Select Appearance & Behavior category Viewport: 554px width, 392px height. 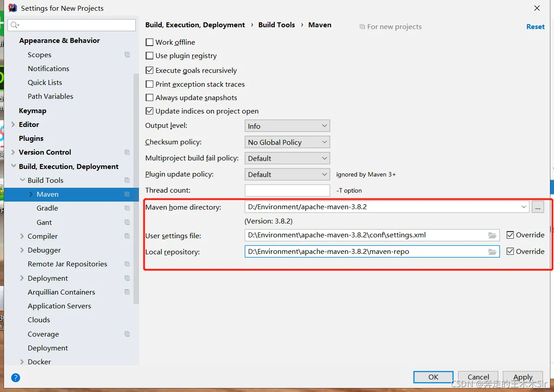[59, 40]
